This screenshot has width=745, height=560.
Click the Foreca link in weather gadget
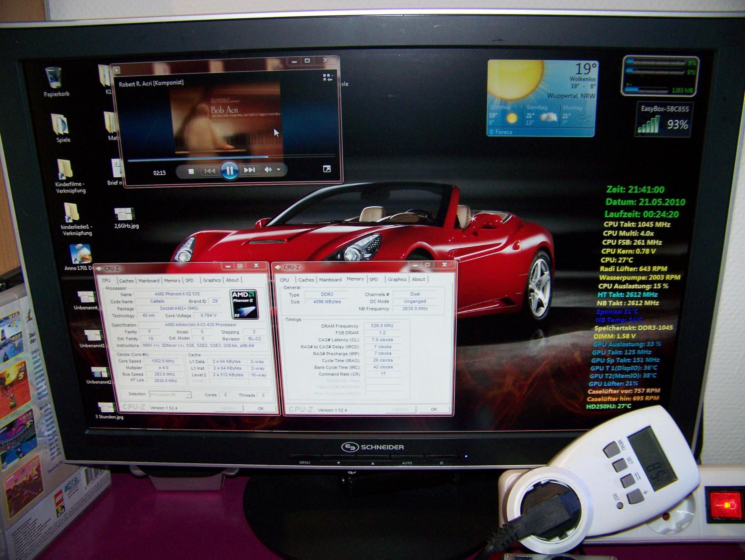click(501, 132)
